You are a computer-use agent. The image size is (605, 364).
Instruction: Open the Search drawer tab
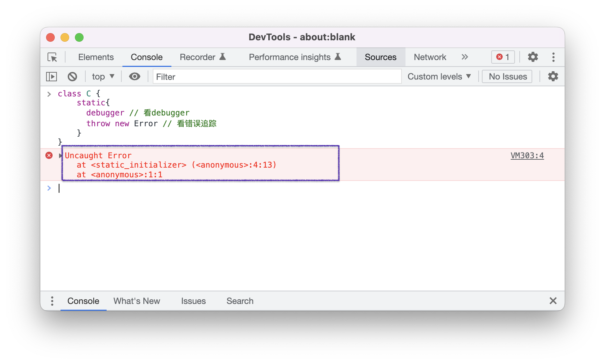point(240,301)
